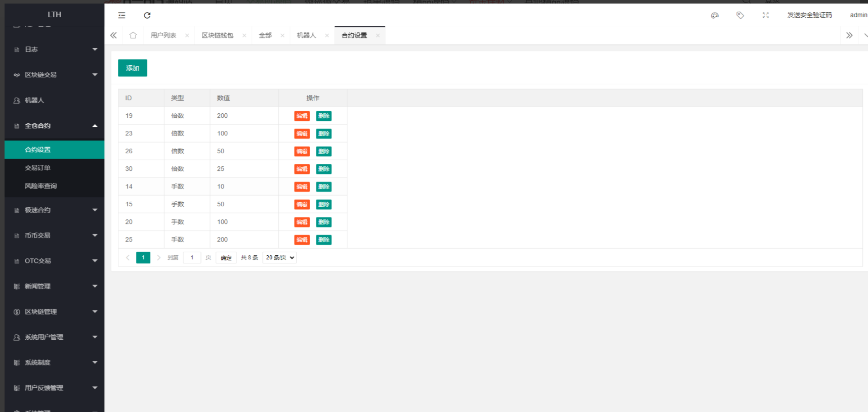Delete the row with ID 25
The image size is (868, 412).
(x=324, y=240)
